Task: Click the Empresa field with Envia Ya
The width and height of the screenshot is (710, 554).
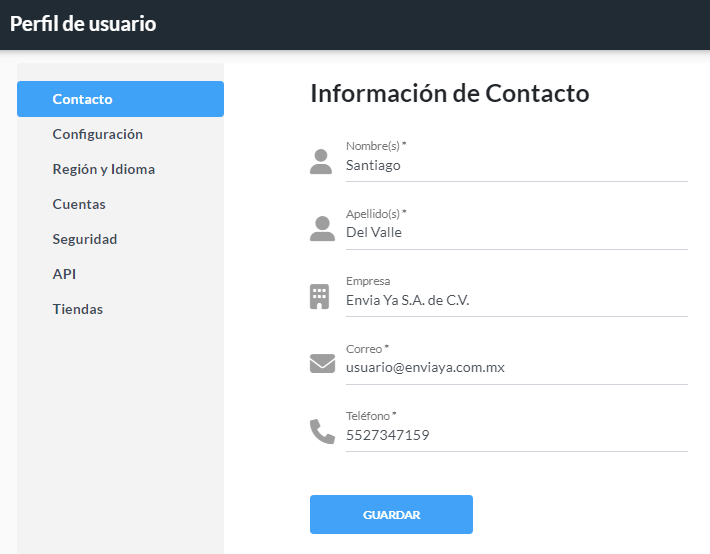Action: [x=517, y=300]
